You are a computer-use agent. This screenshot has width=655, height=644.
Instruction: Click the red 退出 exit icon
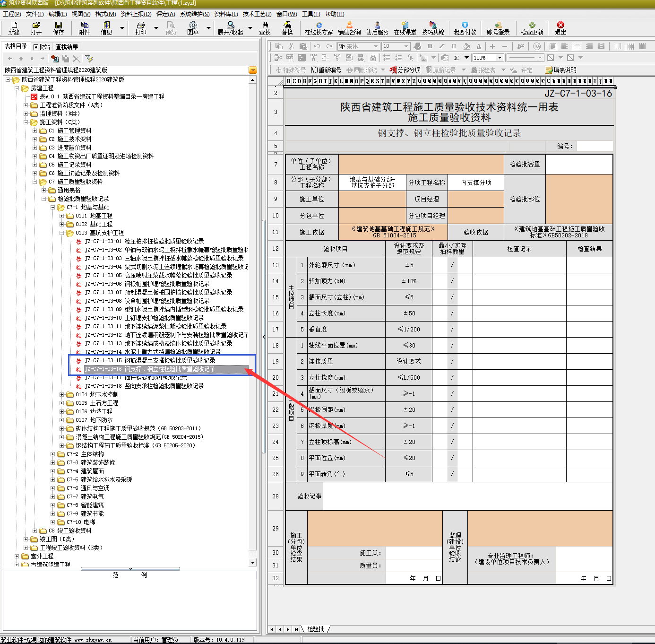tap(560, 28)
